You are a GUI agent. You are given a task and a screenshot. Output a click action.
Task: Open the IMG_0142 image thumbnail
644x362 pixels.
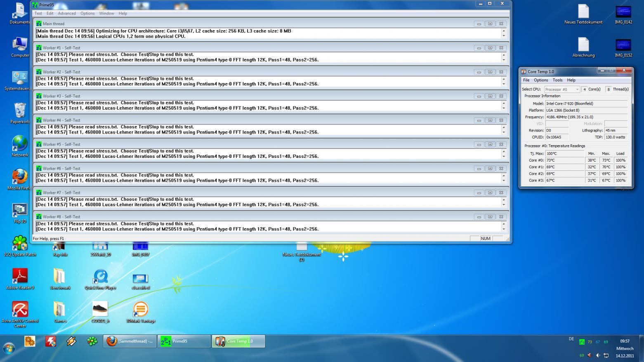[x=623, y=14]
